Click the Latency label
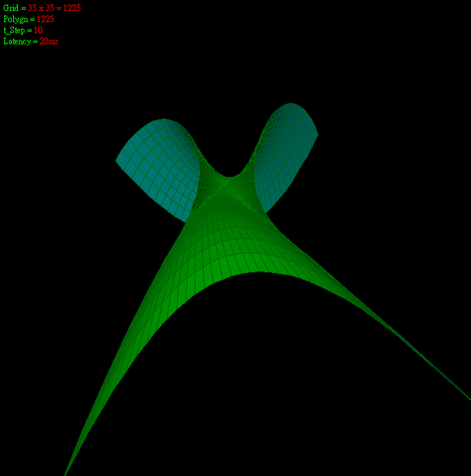This screenshot has height=476, width=471. point(17,42)
